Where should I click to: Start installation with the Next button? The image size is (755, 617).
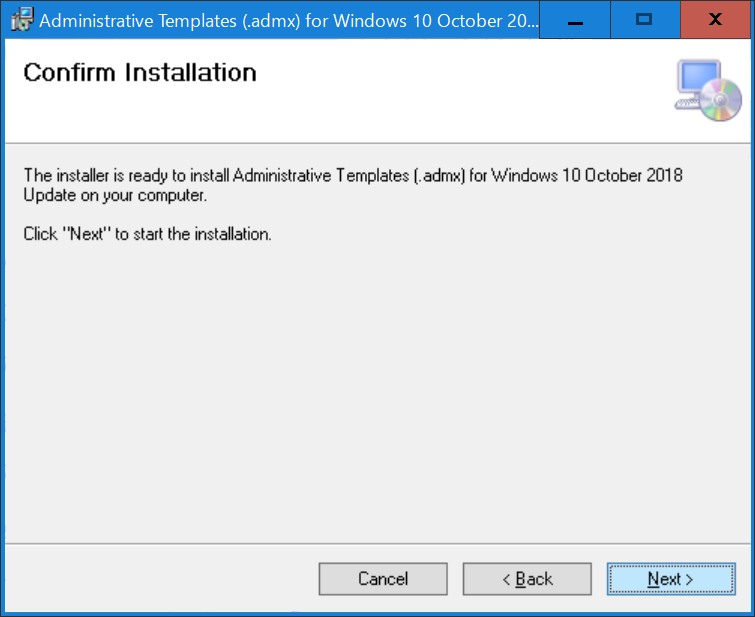(x=671, y=579)
